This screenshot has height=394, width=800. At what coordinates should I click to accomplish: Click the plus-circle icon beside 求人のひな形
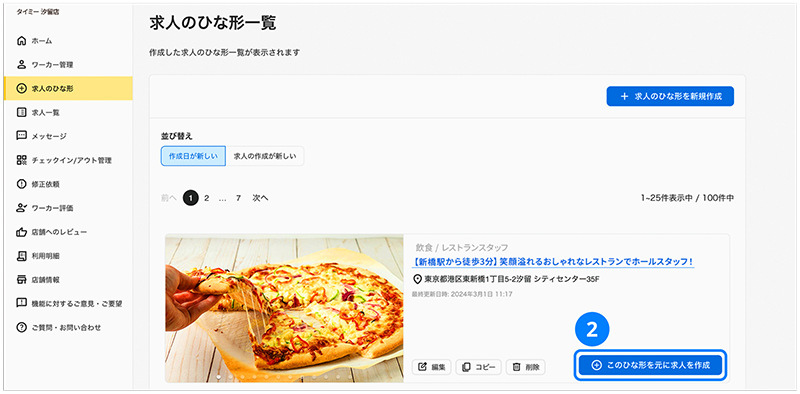tap(21, 88)
